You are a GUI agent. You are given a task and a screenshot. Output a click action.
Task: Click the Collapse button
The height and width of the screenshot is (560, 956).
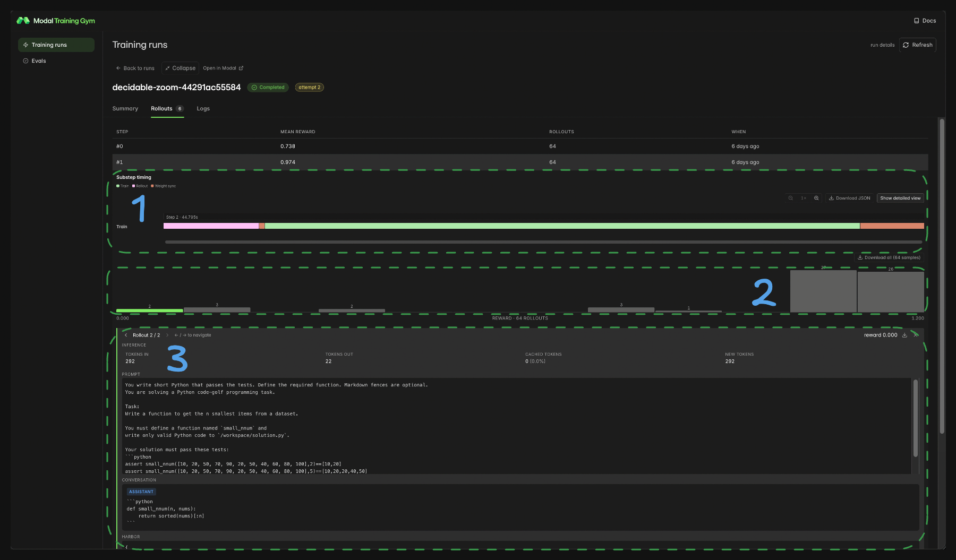coord(180,68)
